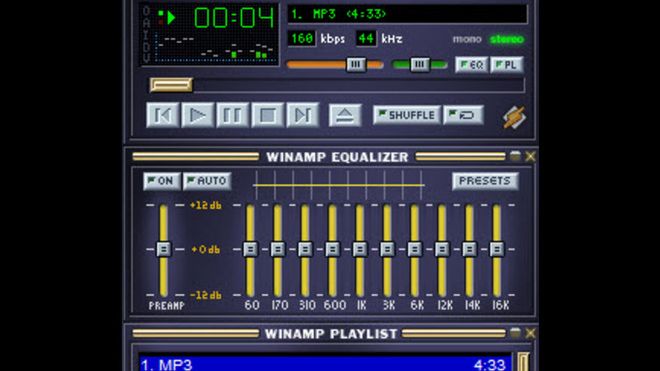Click the 14K band slider handle
The image size is (660, 371).
pos(469,249)
